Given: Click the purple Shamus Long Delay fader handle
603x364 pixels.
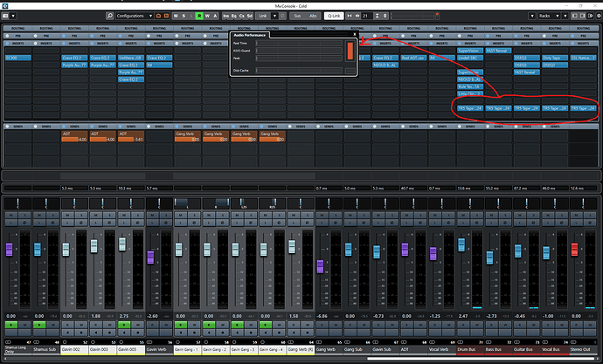Looking at the screenshot, I should point(10,249).
